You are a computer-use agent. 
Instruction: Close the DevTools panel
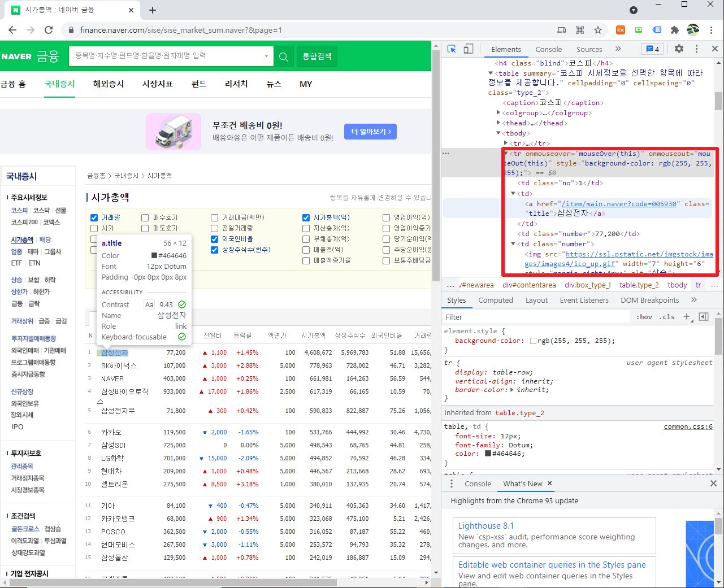coord(715,49)
